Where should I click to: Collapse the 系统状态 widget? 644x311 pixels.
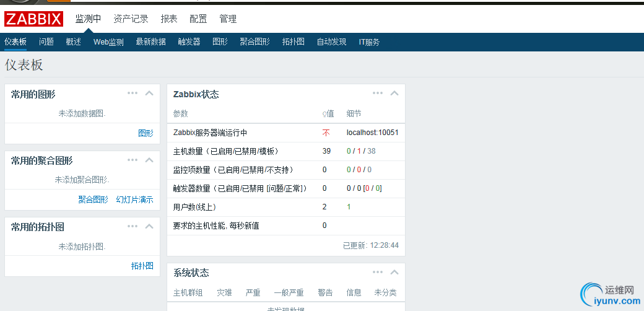tap(394, 272)
